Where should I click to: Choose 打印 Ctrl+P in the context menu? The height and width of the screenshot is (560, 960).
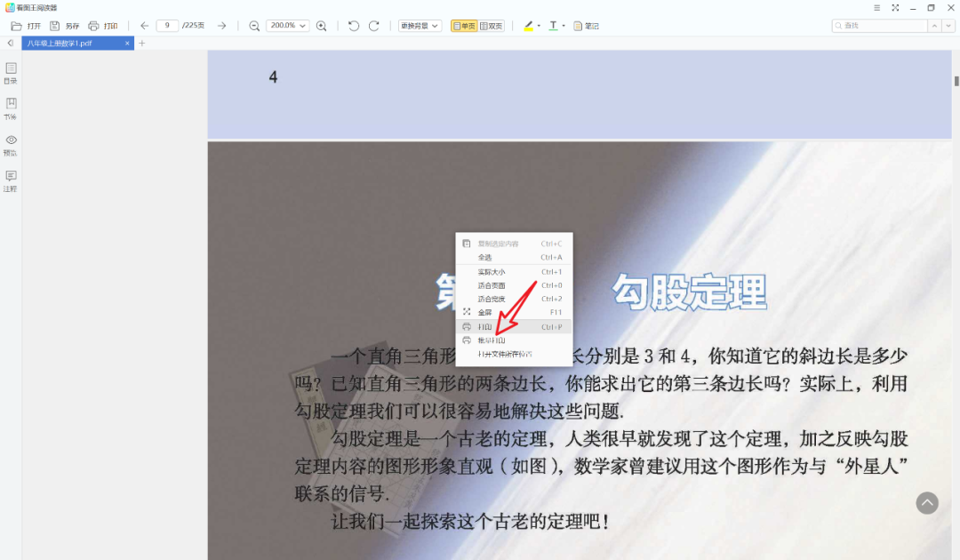514,327
